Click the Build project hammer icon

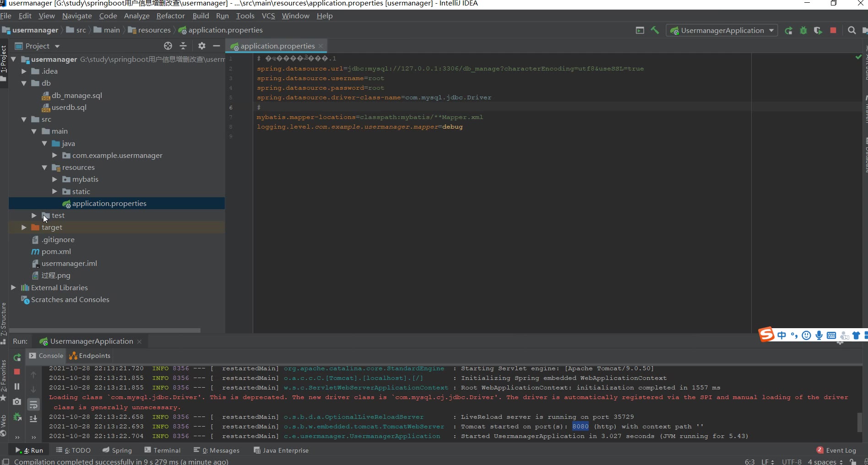click(x=655, y=30)
